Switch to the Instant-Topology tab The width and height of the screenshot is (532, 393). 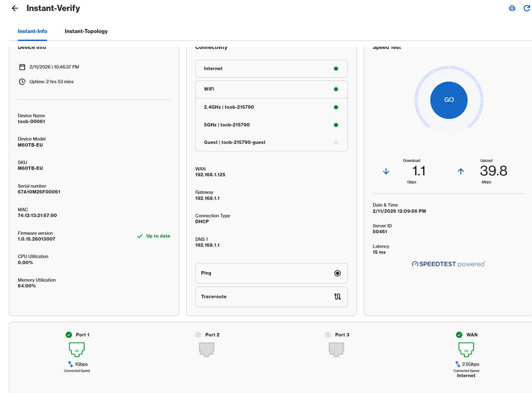point(86,31)
